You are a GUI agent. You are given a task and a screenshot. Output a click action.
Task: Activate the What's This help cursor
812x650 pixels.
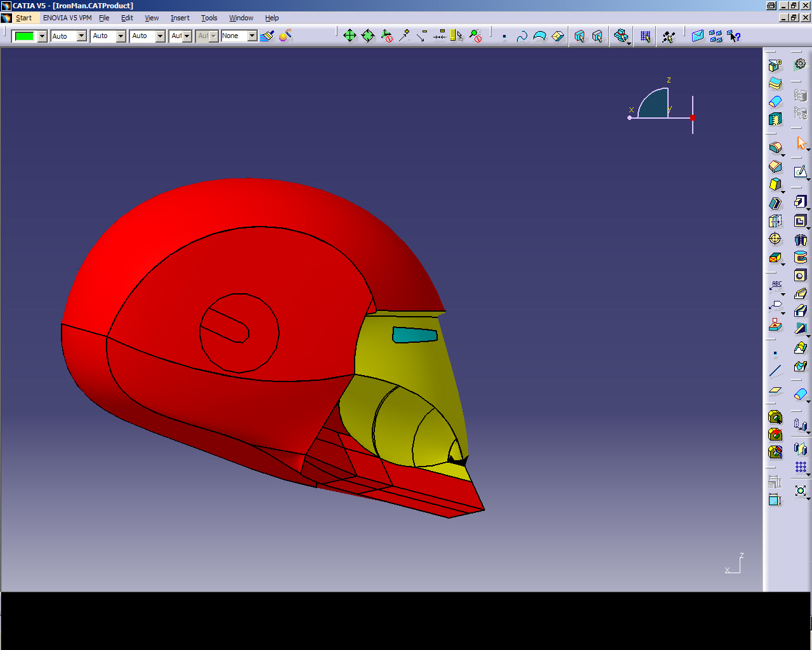pos(734,36)
